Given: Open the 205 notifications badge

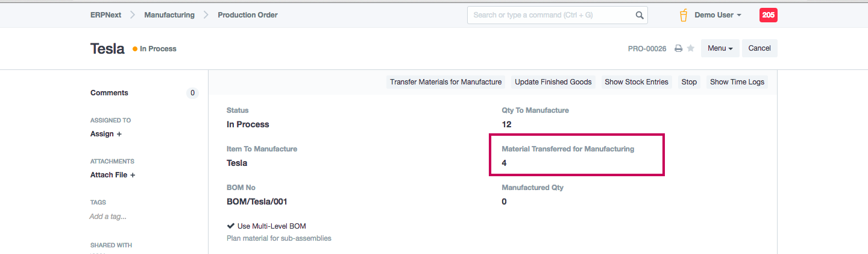Looking at the screenshot, I should pyautogui.click(x=768, y=15).
